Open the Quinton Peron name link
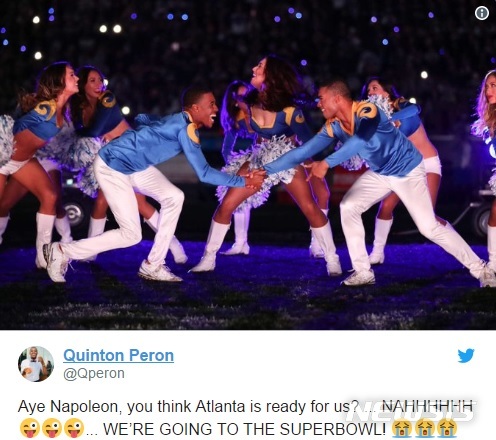Image resolution: width=496 pixels, height=440 pixels. [x=118, y=355]
